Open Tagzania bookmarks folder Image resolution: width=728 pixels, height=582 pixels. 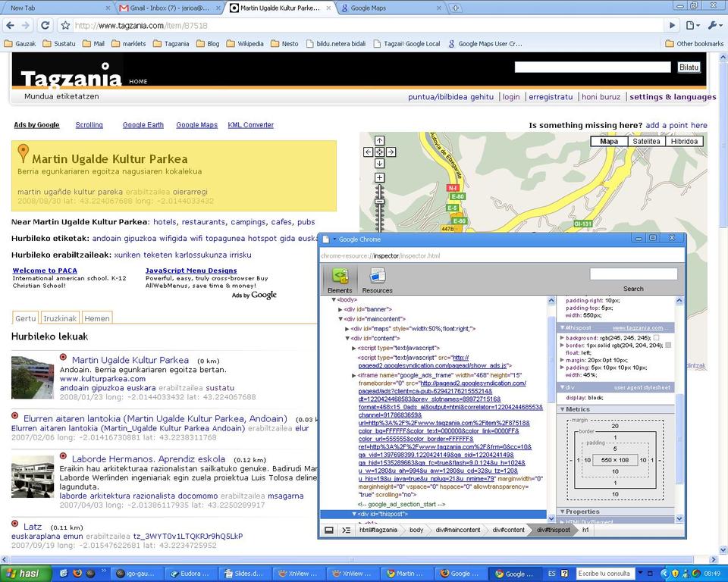(x=171, y=44)
